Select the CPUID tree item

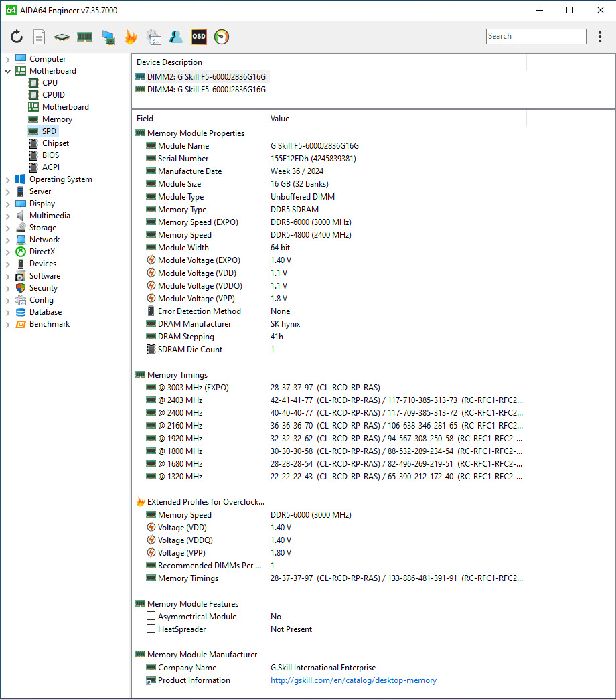tap(53, 95)
